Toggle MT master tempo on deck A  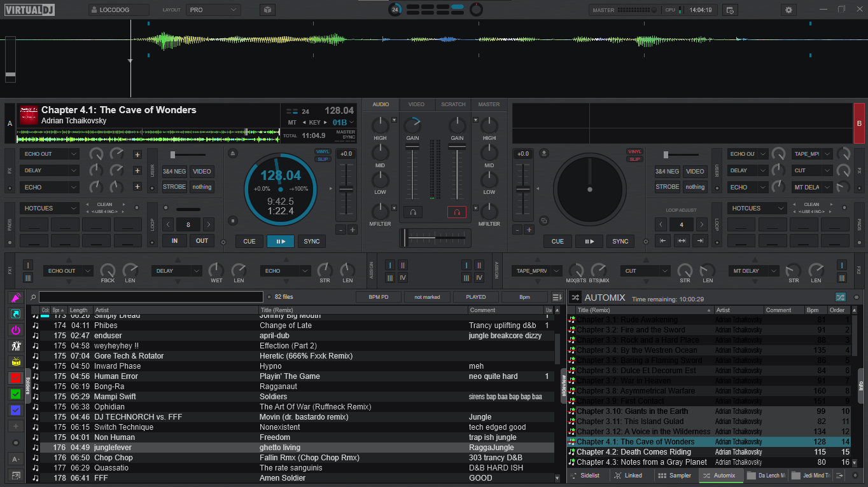coord(292,122)
